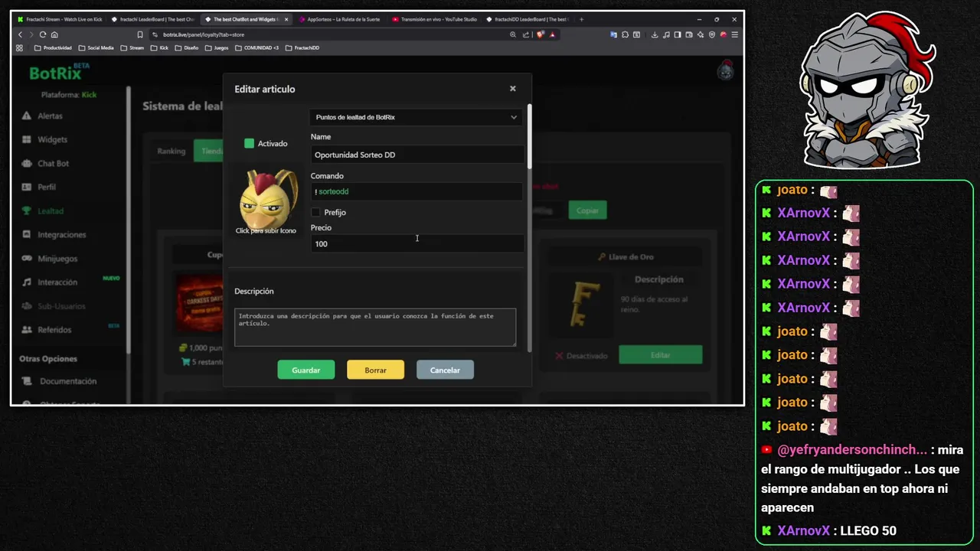Click the zoom magnifier icon in the address bar
This screenshot has height=551, width=980.
(x=513, y=34)
